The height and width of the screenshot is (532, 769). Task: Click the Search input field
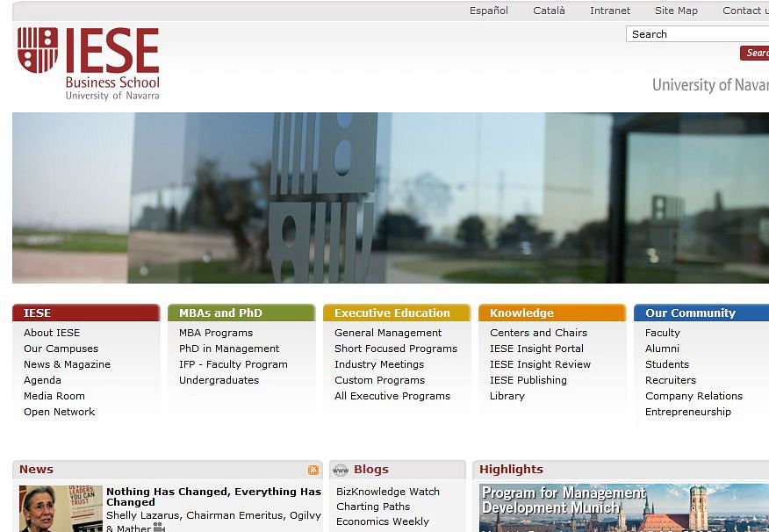click(697, 34)
